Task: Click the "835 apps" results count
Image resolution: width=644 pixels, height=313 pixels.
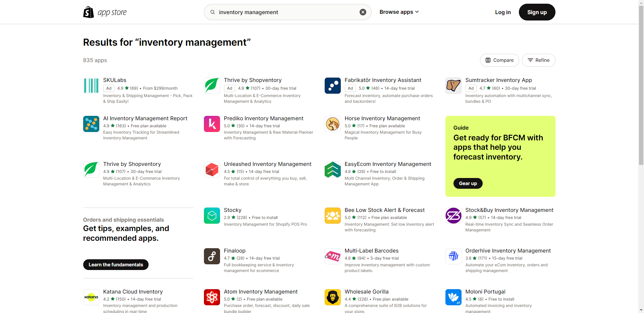Action: 95,60
